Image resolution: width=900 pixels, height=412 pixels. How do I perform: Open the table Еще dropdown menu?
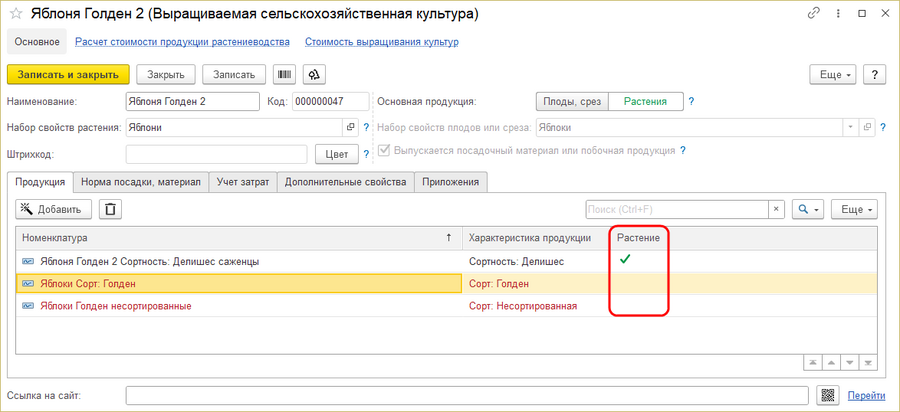coord(854,209)
